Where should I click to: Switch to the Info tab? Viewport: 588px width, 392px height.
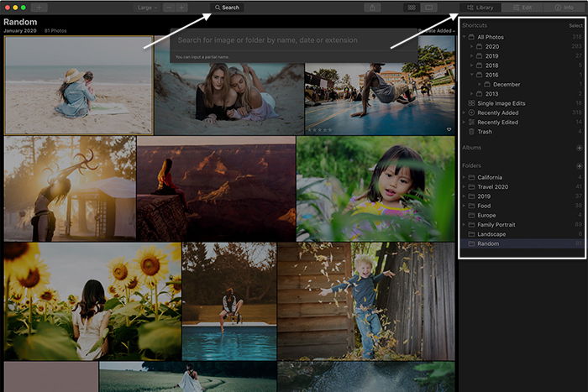pyautogui.click(x=564, y=8)
